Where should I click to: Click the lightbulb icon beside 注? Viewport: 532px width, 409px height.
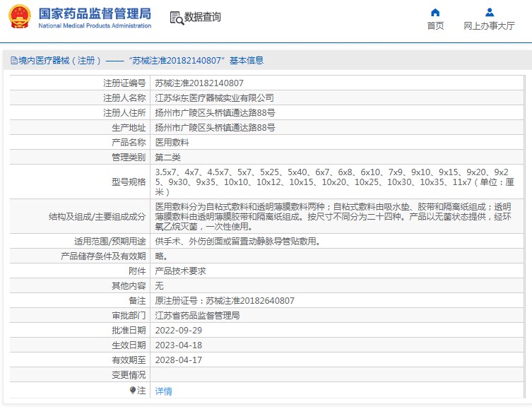132,390
